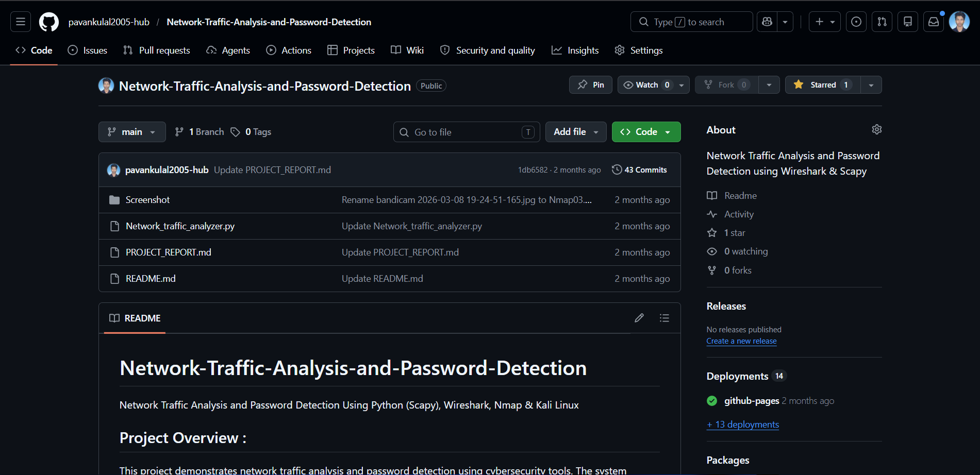This screenshot has height=475, width=980.
Task: Open commit hash 1db6582
Action: pyautogui.click(x=533, y=170)
